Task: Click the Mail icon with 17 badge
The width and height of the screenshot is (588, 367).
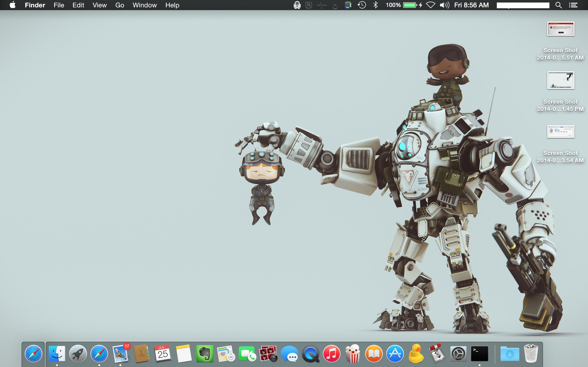Action: [x=120, y=353]
